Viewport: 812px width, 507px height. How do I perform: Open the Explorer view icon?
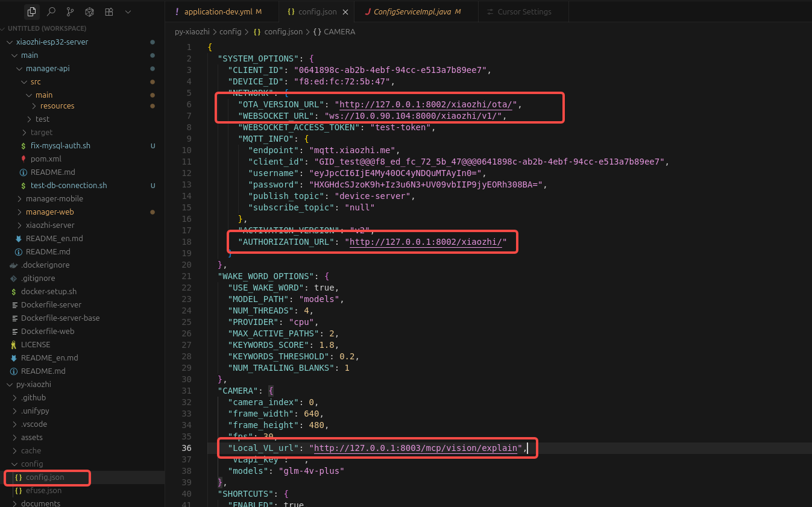tap(31, 11)
